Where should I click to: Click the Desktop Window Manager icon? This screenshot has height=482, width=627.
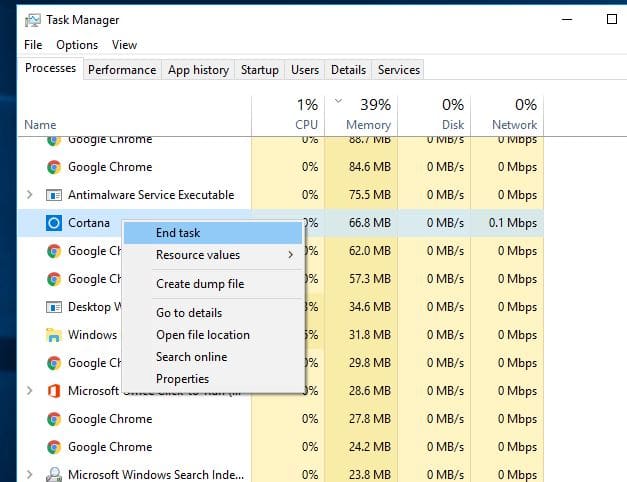54,307
